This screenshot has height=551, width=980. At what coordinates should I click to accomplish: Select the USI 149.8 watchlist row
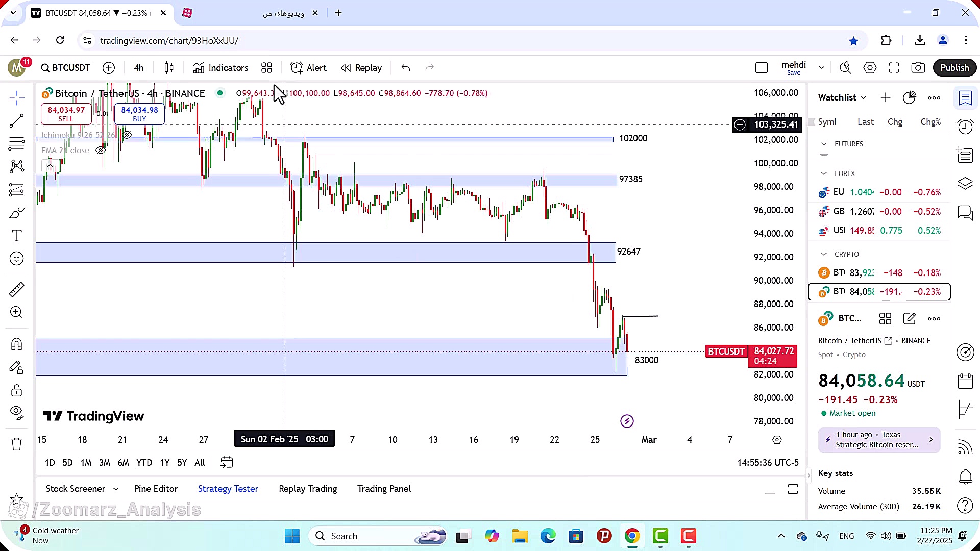pos(879,231)
